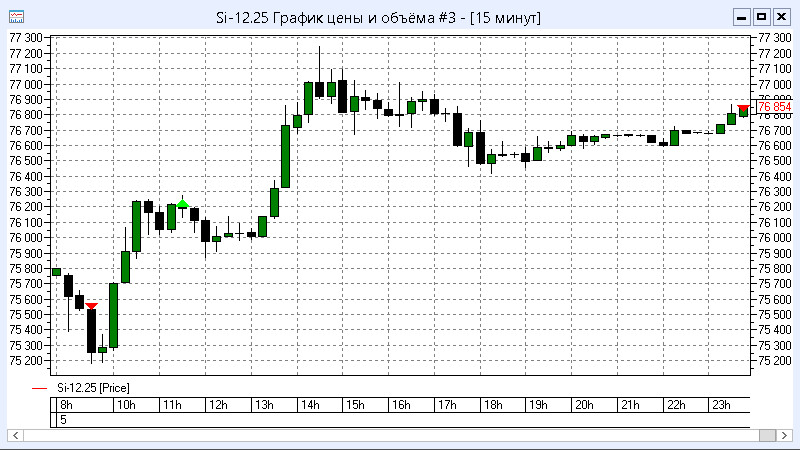
Task: Click the 75 200 label on right price axis
Action: point(775,360)
